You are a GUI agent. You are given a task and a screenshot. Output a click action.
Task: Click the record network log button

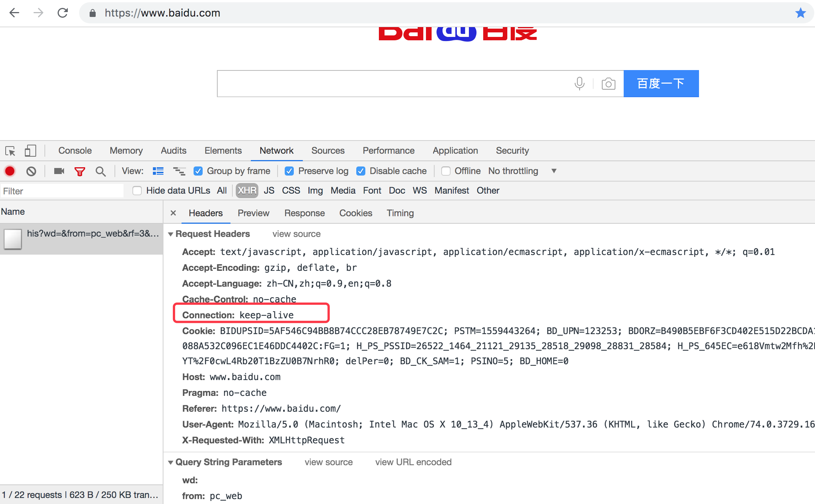click(x=10, y=171)
